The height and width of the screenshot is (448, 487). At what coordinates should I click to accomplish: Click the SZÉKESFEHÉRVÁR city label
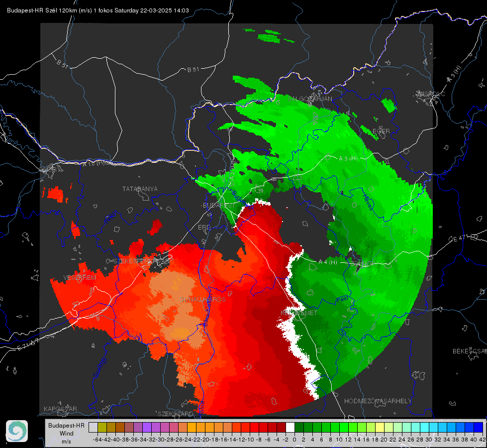[142, 261]
